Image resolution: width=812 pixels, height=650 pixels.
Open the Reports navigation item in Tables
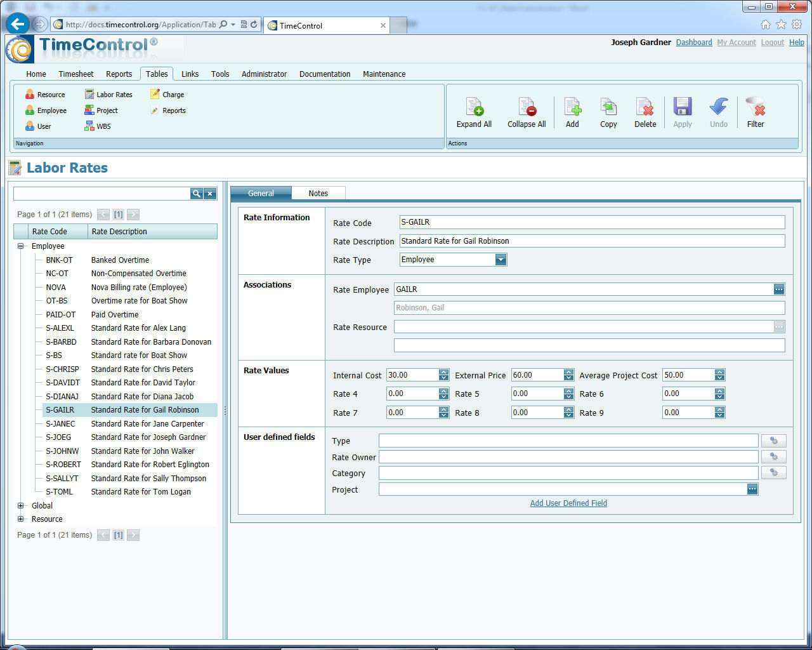click(168, 110)
